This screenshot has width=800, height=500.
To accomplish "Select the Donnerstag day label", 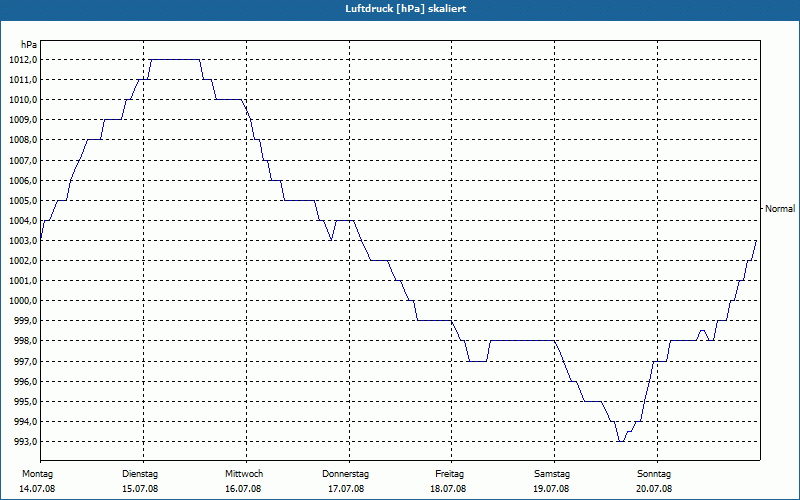I will point(345,474).
